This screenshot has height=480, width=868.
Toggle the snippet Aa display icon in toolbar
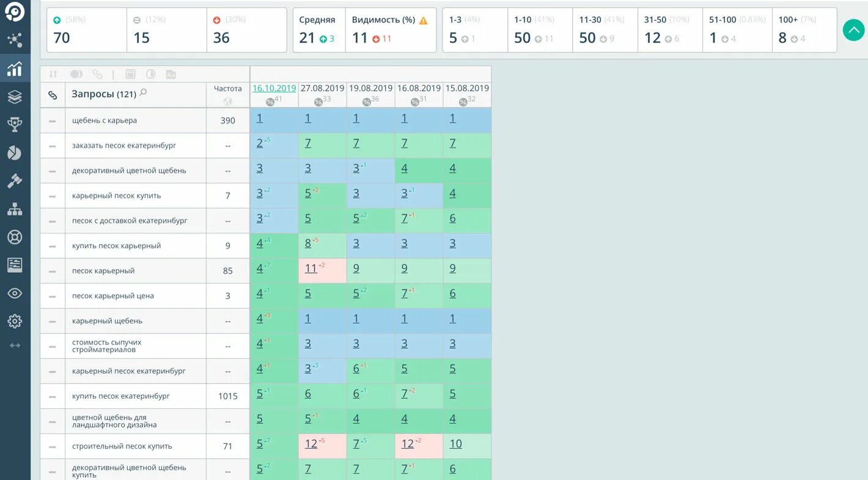point(171,74)
